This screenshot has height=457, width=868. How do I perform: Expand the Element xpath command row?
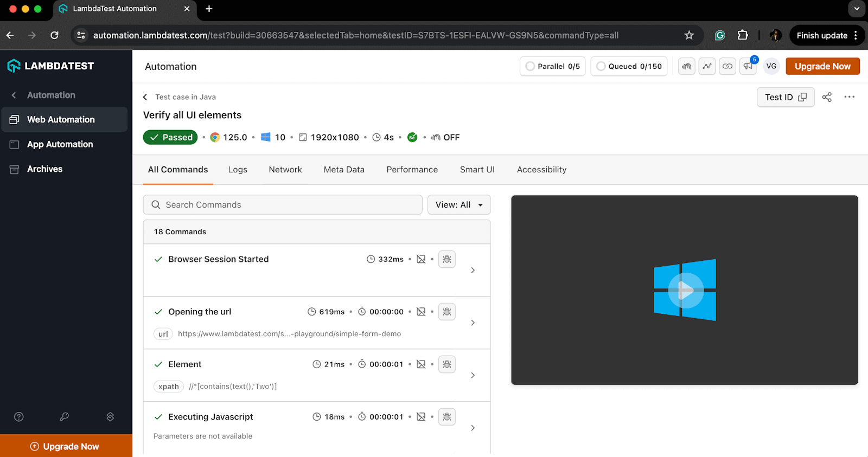(x=473, y=375)
